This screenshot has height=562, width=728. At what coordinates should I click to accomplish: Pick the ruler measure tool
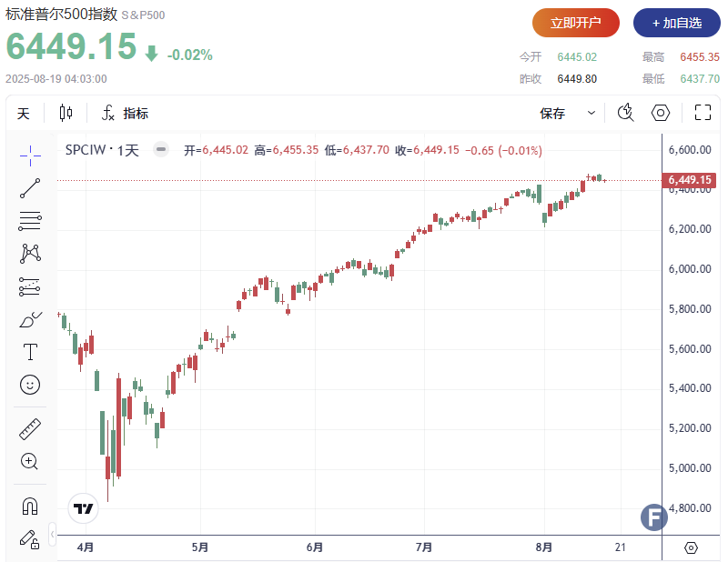point(30,428)
